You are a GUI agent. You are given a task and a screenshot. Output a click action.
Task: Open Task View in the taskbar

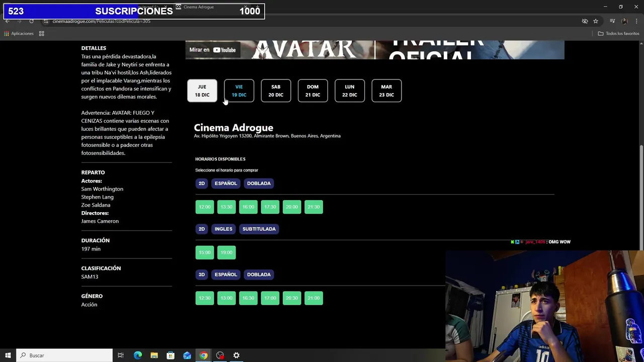(121, 355)
